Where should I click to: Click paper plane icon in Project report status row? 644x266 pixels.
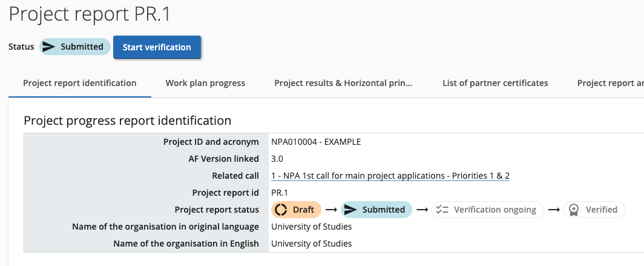click(350, 210)
